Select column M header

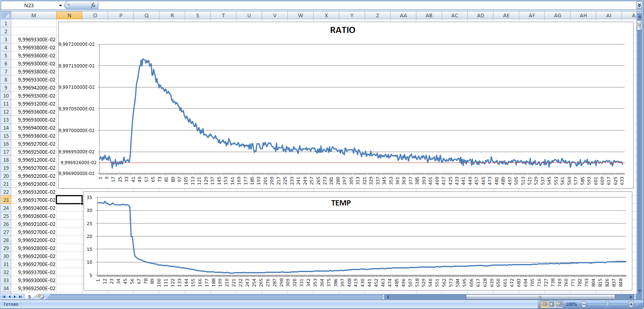pos(34,15)
